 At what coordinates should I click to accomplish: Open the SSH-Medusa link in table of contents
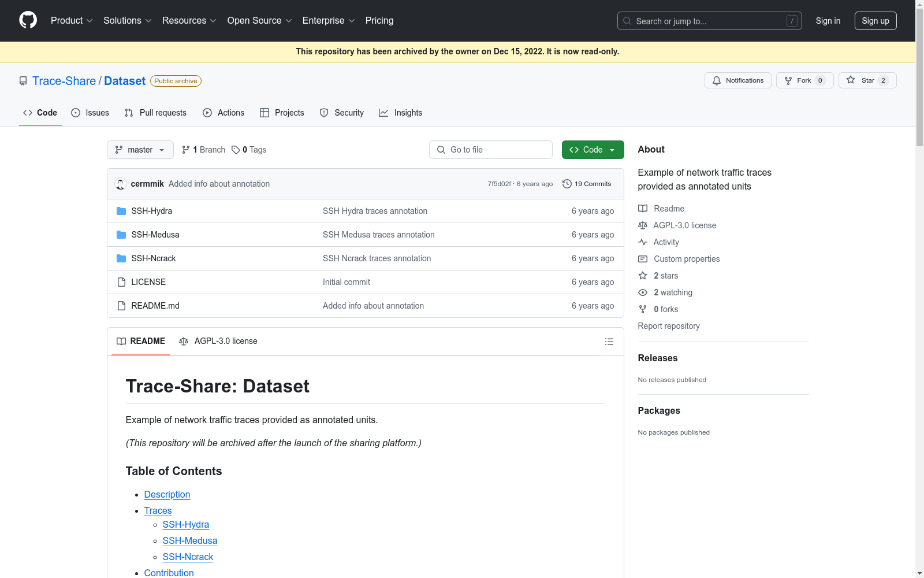(x=190, y=540)
